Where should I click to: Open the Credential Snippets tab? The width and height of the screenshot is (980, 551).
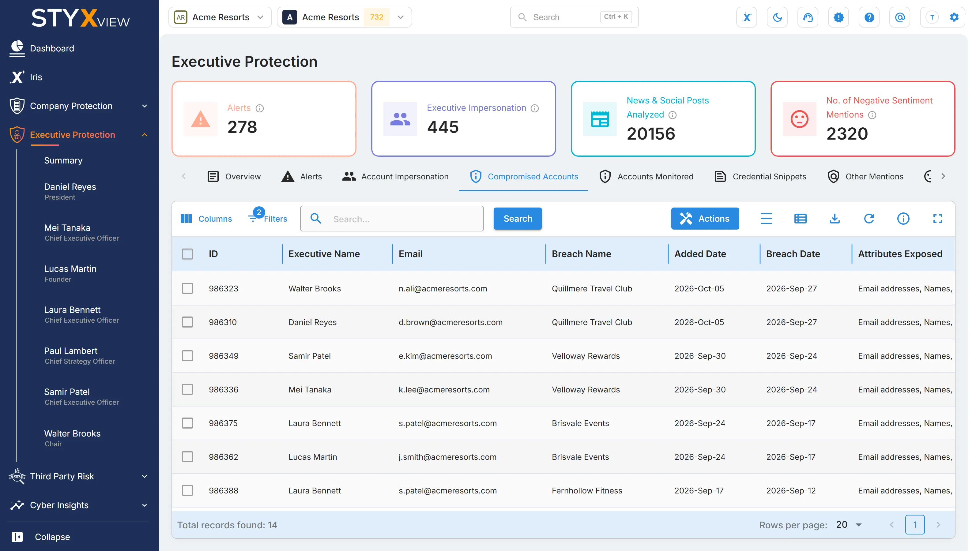pyautogui.click(x=760, y=176)
